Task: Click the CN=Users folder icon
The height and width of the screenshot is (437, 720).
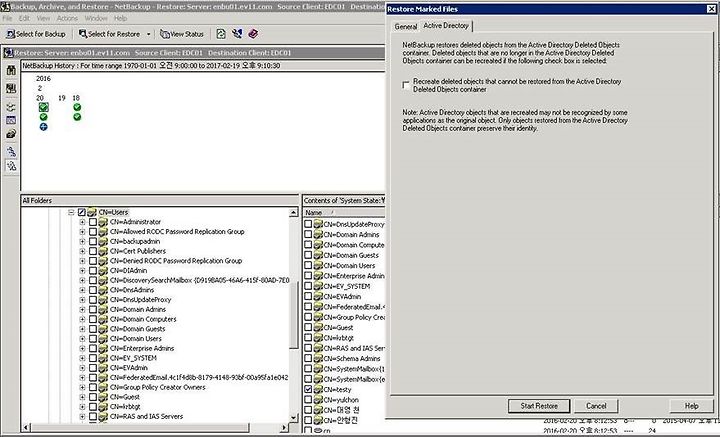Action: tap(92, 212)
